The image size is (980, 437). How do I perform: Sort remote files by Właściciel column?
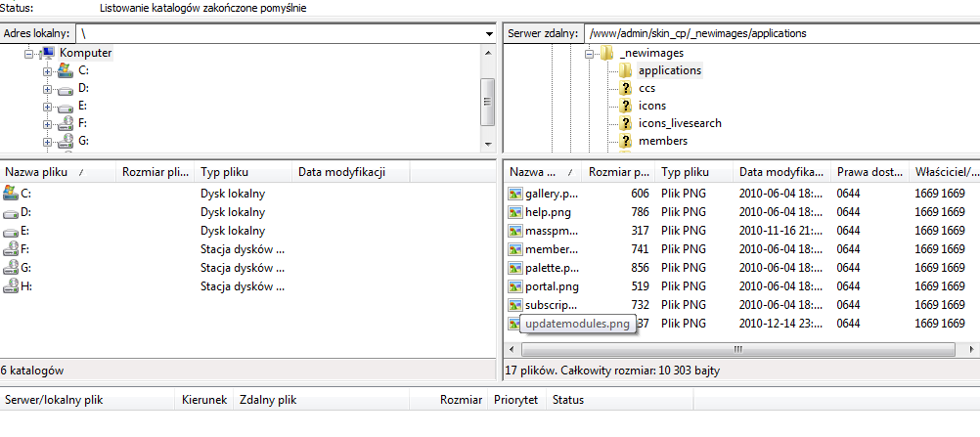tap(945, 172)
